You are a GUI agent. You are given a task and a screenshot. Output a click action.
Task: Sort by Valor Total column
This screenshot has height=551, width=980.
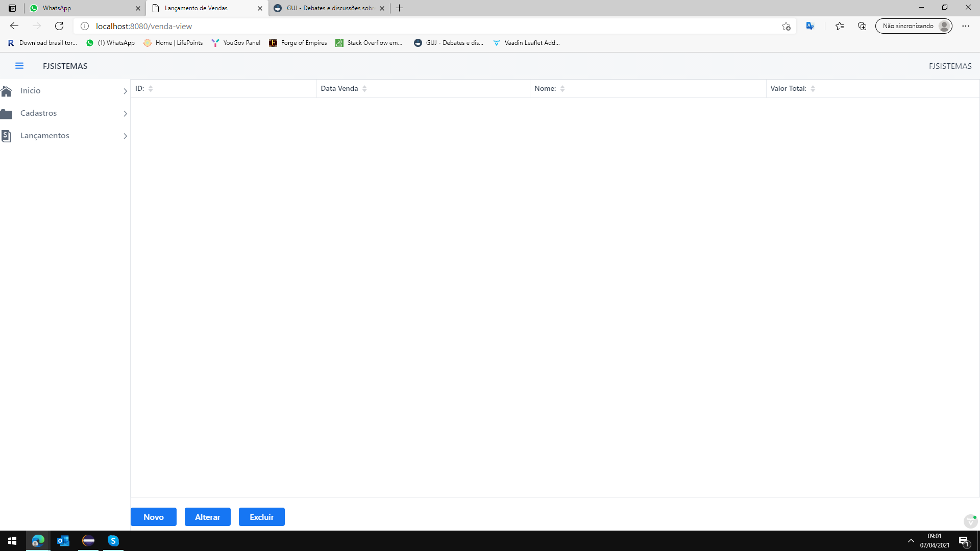(813, 89)
